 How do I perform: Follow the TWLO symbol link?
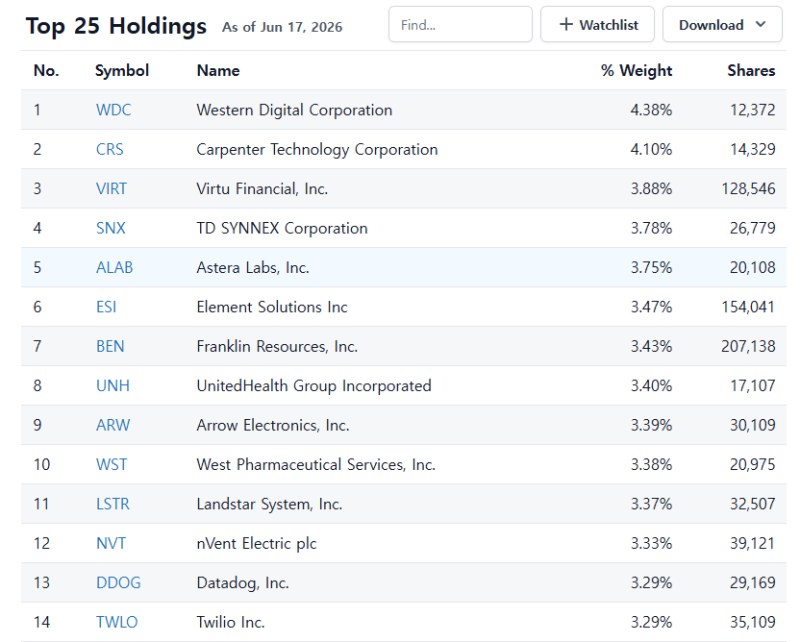pyautogui.click(x=117, y=622)
